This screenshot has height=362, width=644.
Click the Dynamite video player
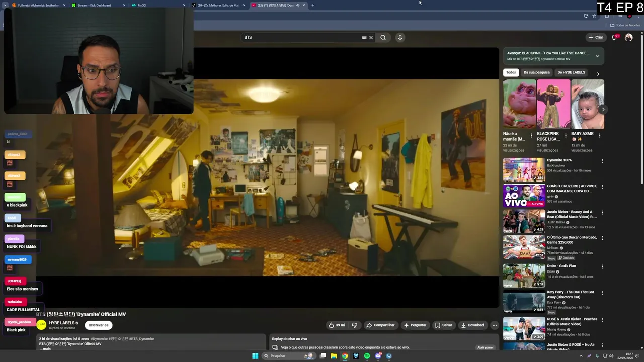coord(267,177)
